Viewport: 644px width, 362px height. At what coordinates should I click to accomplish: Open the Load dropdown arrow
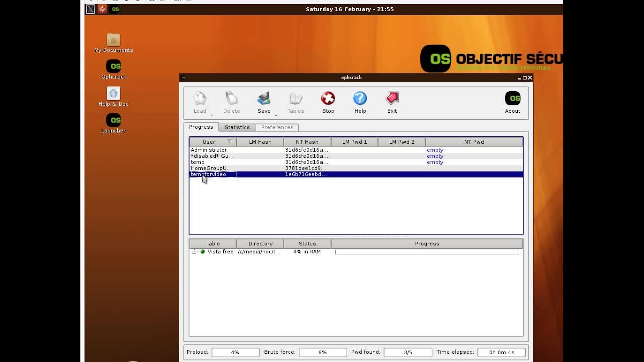point(211,115)
